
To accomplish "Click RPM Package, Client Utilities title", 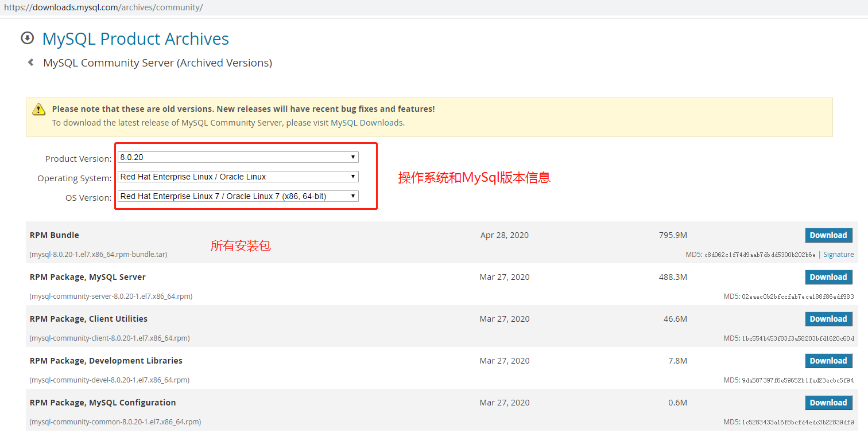I will [88, 319].
